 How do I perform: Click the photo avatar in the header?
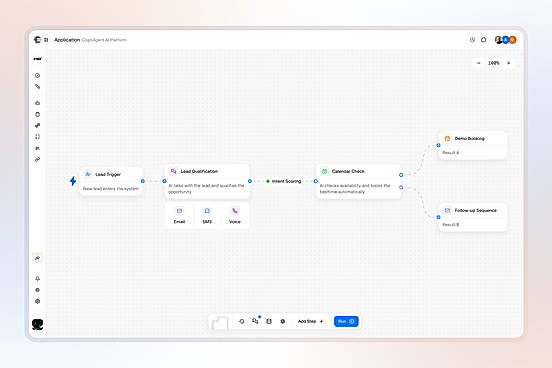[x=498, y=40]
